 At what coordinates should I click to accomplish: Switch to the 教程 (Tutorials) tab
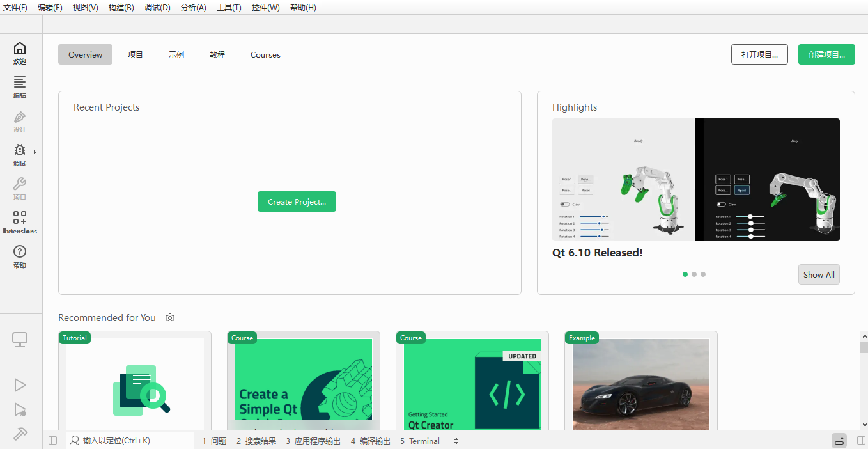click(x=217, y=54)
